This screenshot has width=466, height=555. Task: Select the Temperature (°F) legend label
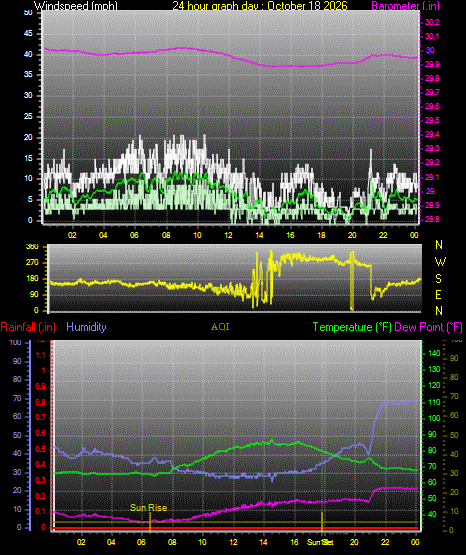(x=352, y=327)
